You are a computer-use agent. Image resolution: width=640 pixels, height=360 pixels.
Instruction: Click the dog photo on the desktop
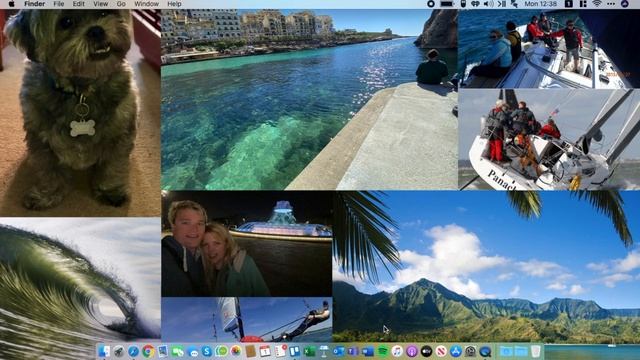click(x=80, y=112)
